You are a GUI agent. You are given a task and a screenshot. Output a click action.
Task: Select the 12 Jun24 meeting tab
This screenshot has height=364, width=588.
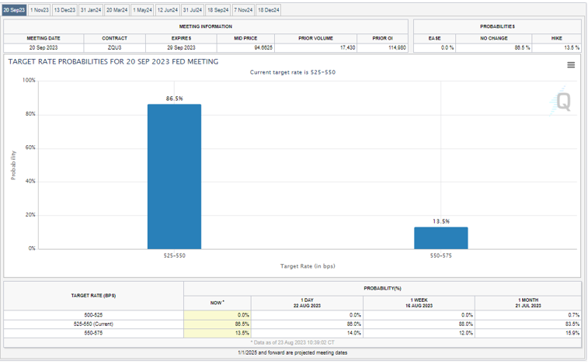(x=168, y=10)
